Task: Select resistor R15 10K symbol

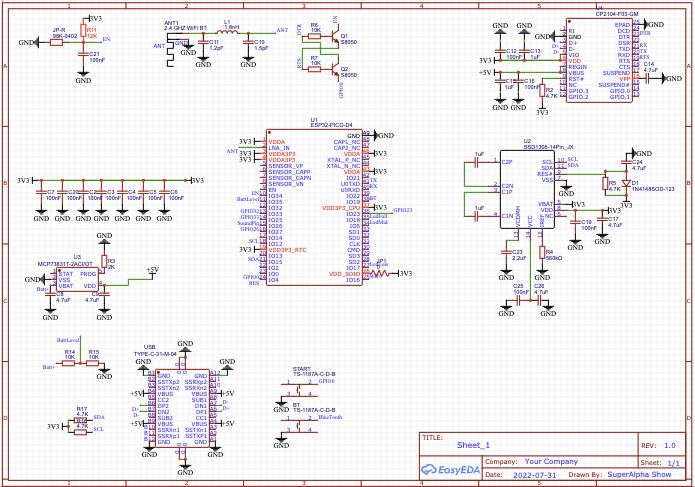Action: [92, 363]
